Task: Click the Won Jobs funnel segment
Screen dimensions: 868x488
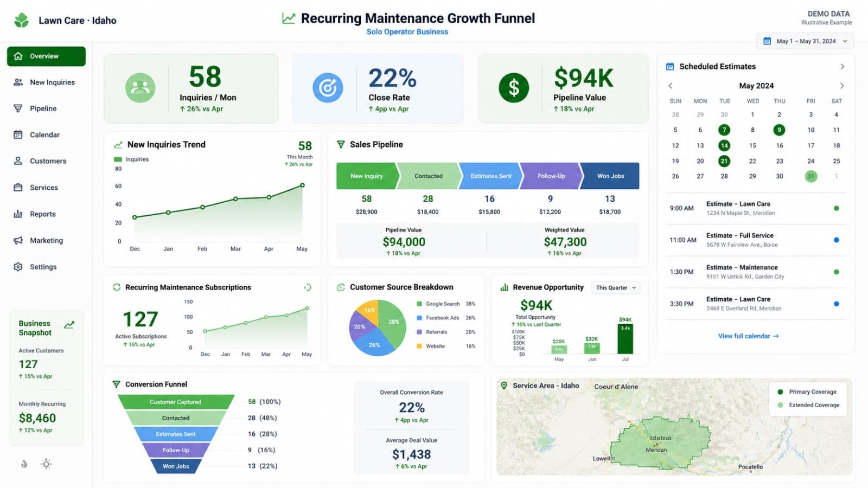Action: (176, 466)
